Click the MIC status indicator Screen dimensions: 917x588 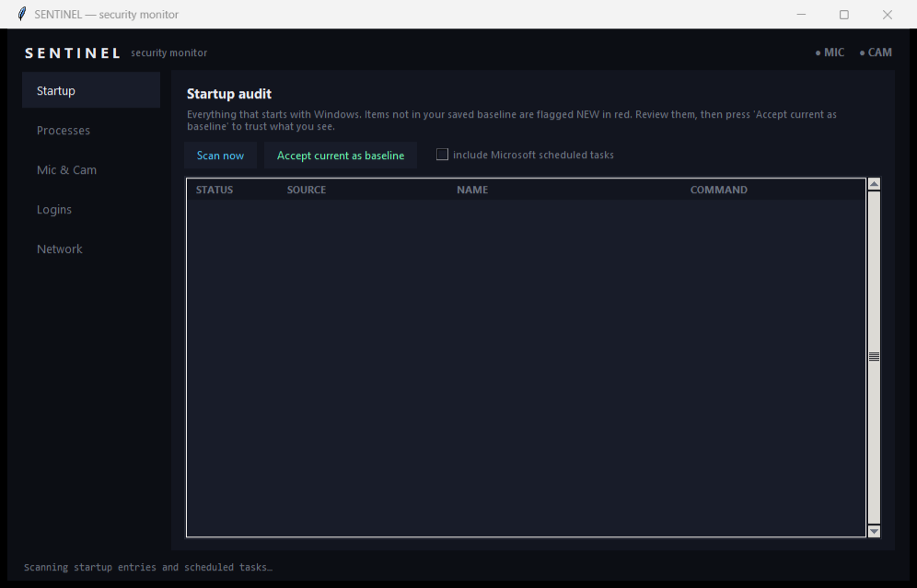[x=830, y=52]
